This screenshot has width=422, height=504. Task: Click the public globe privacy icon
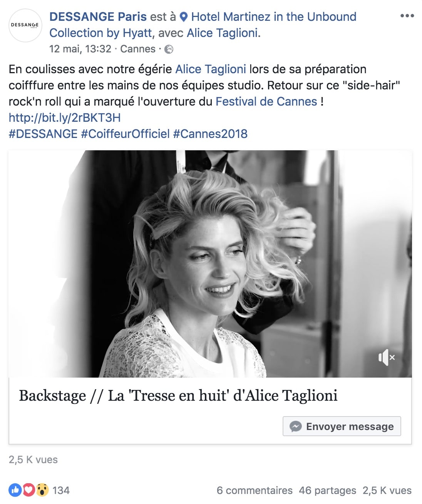pos(169,49)
